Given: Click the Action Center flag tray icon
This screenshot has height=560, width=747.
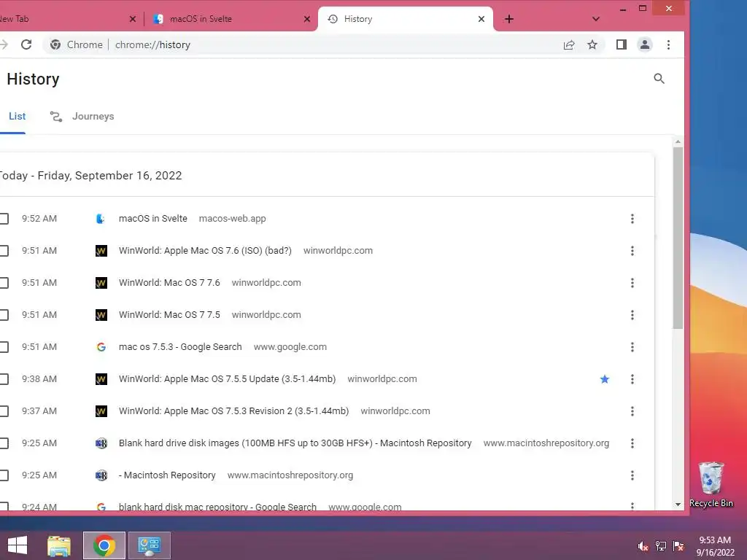Looking at the screenshot, I should coord(678,546).
